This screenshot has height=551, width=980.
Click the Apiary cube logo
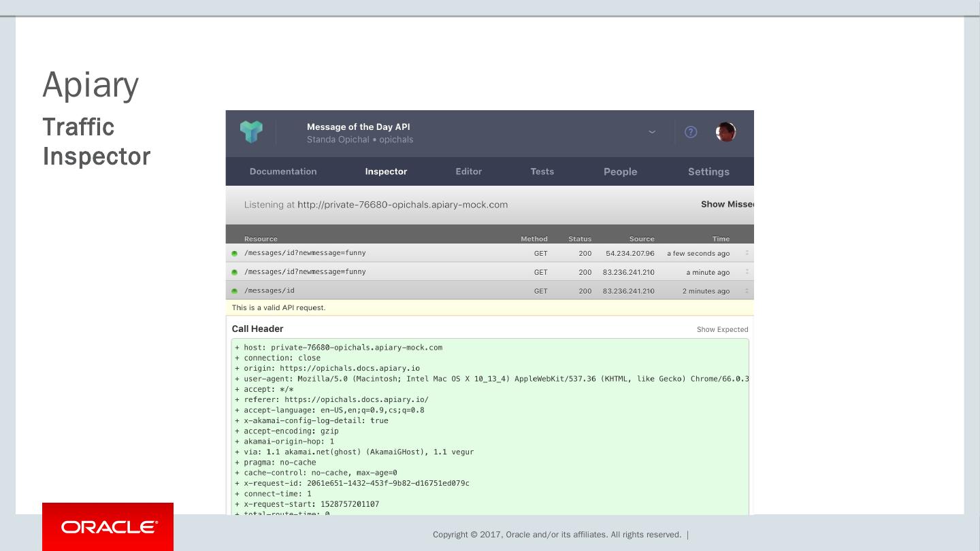[x=251, y=132]
